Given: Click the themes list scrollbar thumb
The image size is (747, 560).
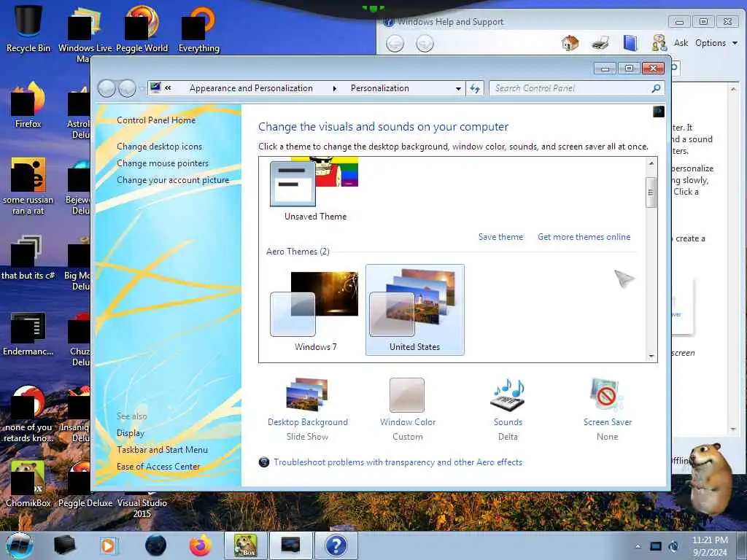Looking at the screenshot, I should tap(651, 192).
